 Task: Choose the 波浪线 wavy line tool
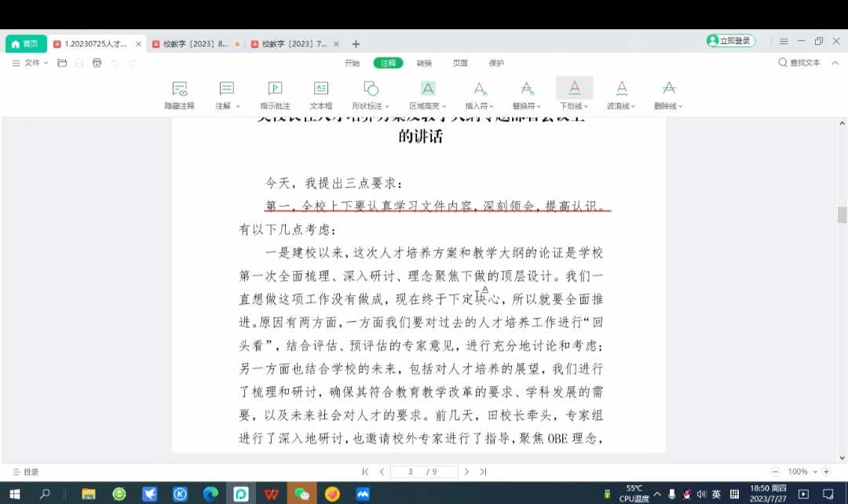621,89
